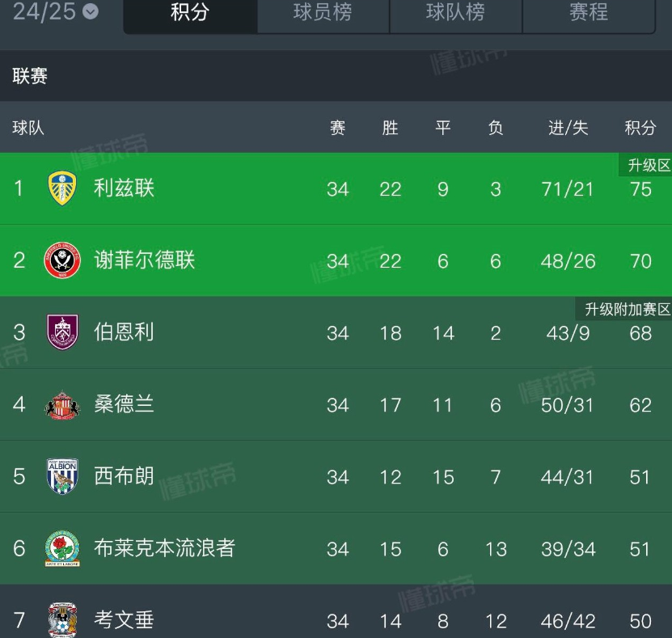
Task: Click the West Bromwich Albion crest
Action: [x=61, y=476]
